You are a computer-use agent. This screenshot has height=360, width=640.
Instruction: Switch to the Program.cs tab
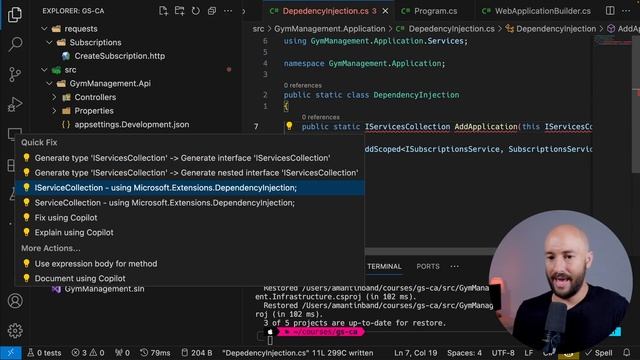435,11
